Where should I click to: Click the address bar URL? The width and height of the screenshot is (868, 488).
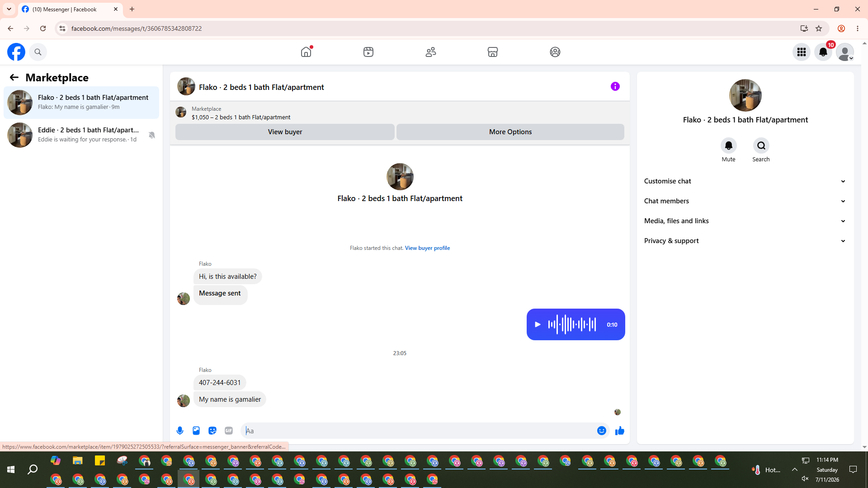(x=137, y=28)
